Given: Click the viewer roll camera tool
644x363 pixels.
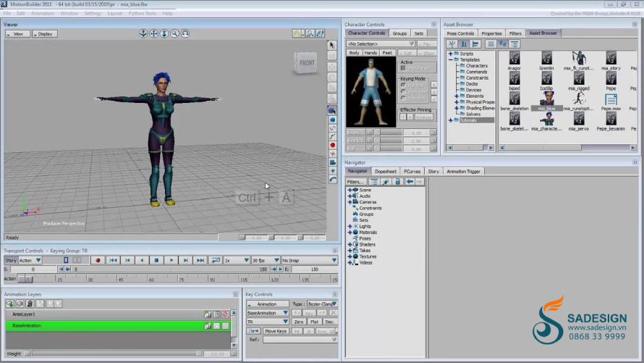Looking at the screenshot, I should point(185,34).
